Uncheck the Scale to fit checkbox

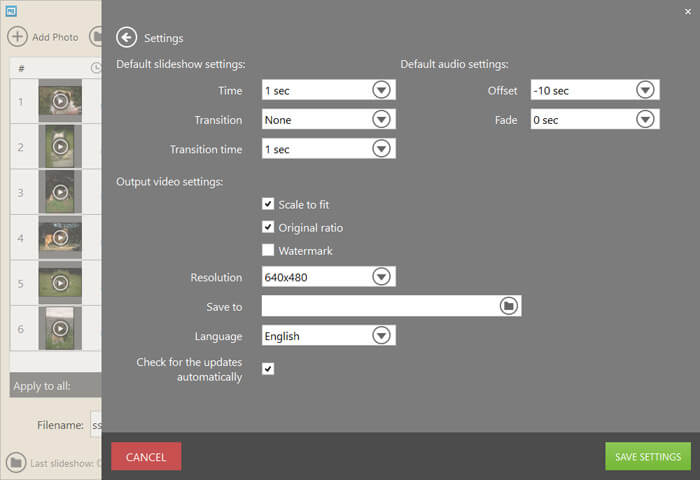click(x=268, y=204)
